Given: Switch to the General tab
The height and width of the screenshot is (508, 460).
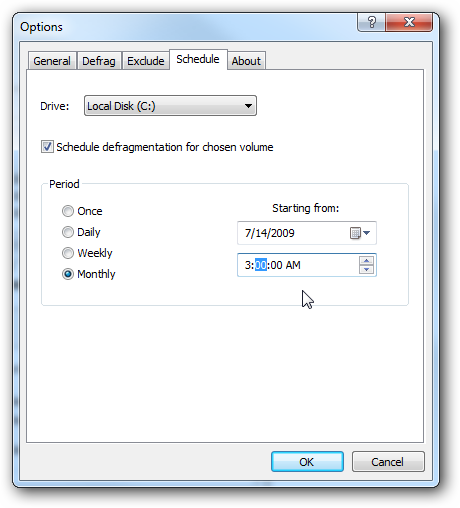Looking at the screenshot, I should click(x=52, y=61).
